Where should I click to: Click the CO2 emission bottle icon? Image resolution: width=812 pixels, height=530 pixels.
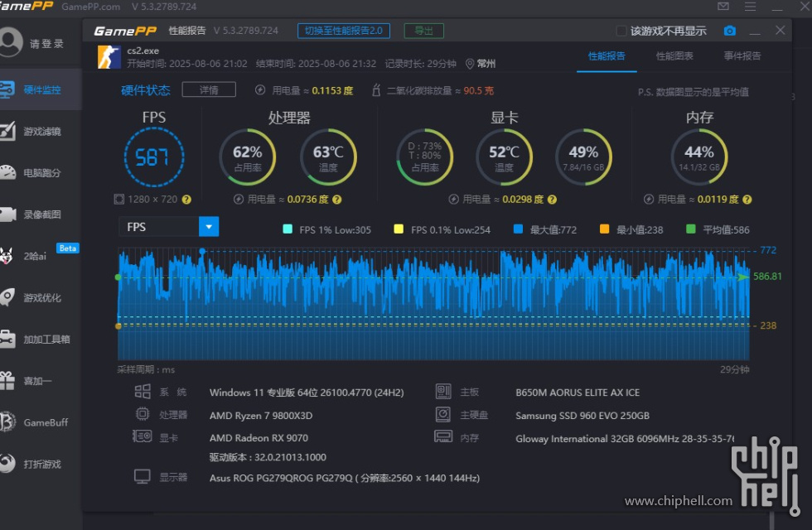[x=376, y=90]
